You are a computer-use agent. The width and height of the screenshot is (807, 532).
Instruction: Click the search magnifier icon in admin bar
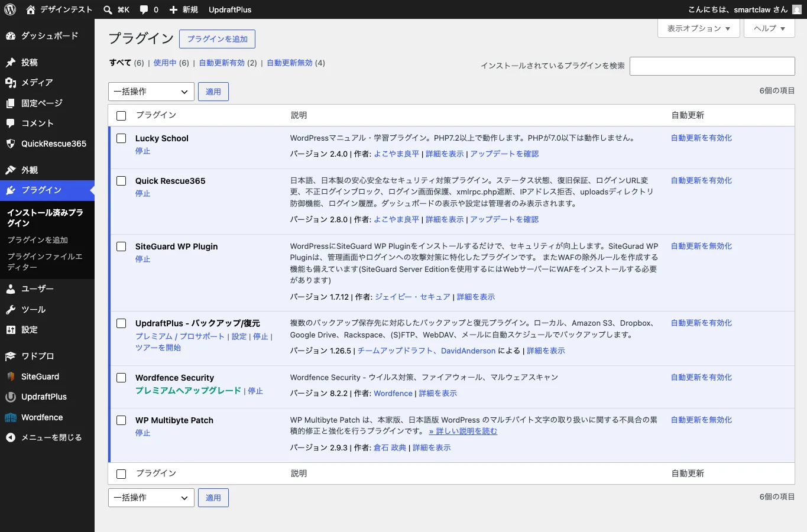pos(108,9)
